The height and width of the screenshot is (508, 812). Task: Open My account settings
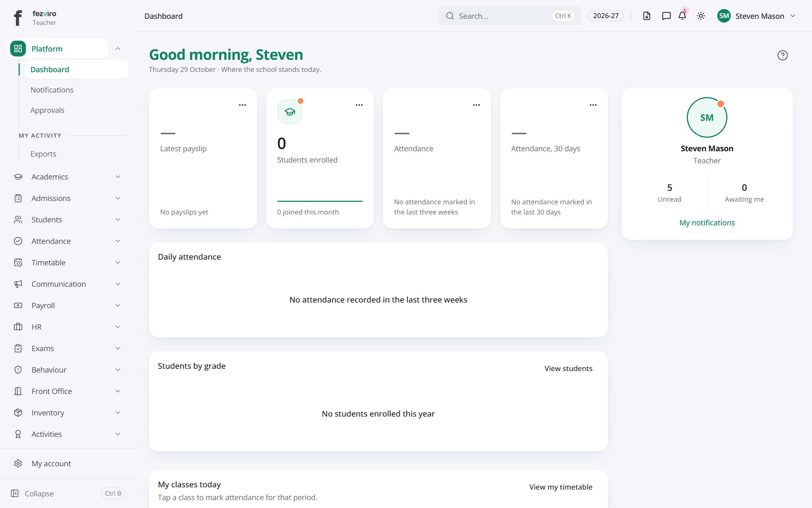pyautogui.click(x=68, y=464)
